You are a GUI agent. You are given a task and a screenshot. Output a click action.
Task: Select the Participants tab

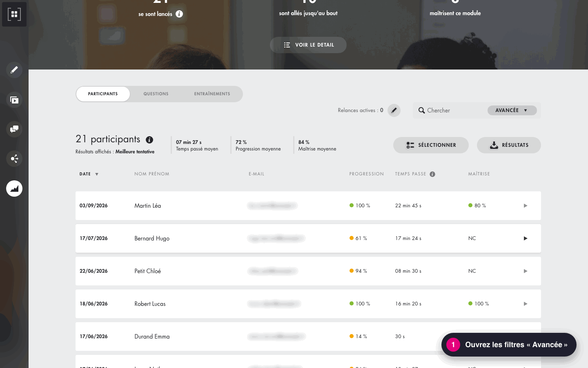pyautogui.click(x=103, y=94)
